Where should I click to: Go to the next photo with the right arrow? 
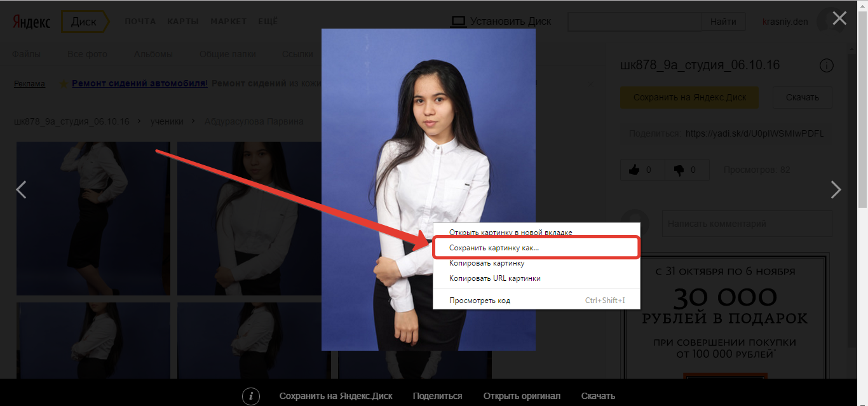point(836,189)
